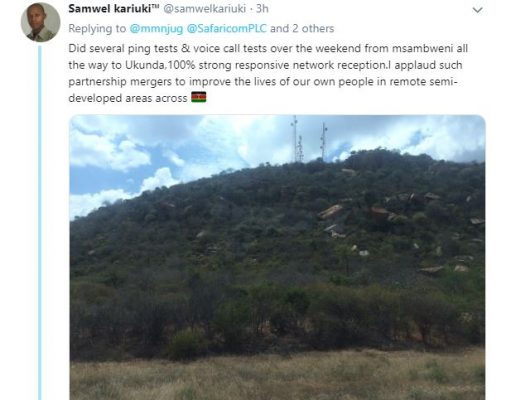Expand the tweet options chevron
This screenshot has height=400, width=511.
coord(478,10)
